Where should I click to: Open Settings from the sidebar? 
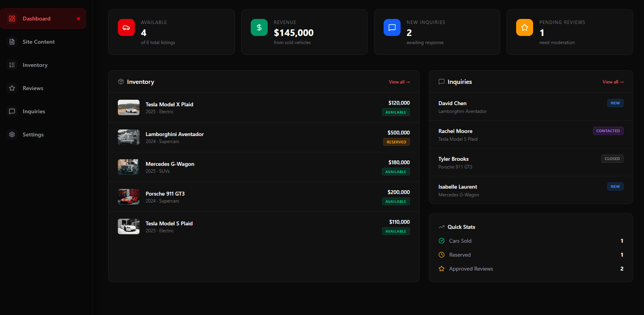click(x=43, y=135)
